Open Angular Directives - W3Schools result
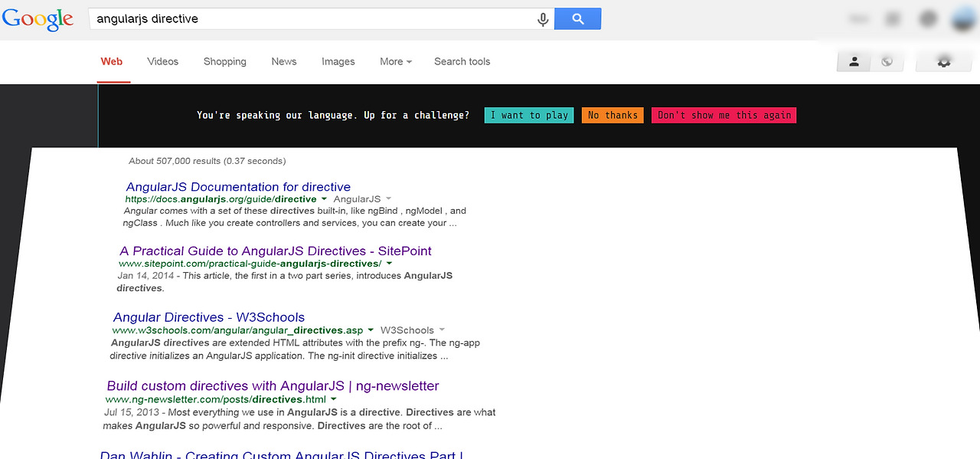 click(209, 317)
